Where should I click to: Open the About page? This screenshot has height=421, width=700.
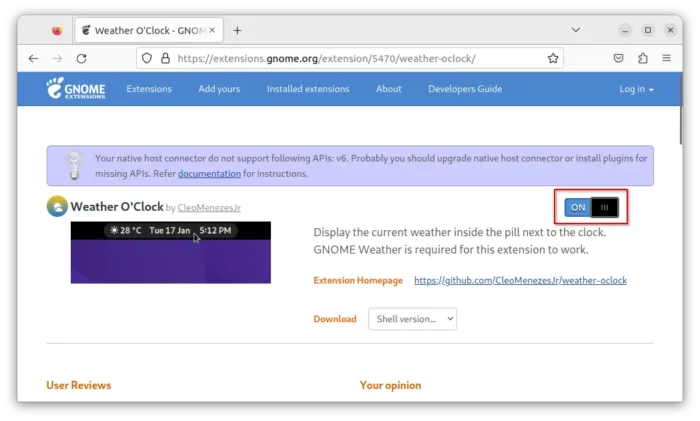[388, 89]
